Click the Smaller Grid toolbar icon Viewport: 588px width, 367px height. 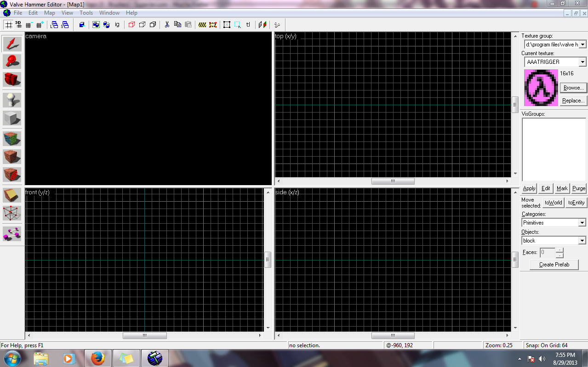(29, 25)
